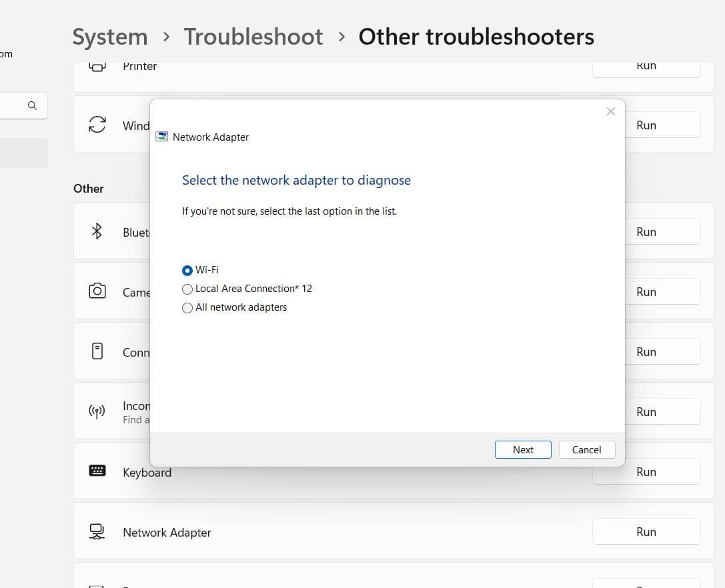Run the Incoming Connections troubleshooter
The height and width of the screenshot is (588, 725).
coord(662,412)
